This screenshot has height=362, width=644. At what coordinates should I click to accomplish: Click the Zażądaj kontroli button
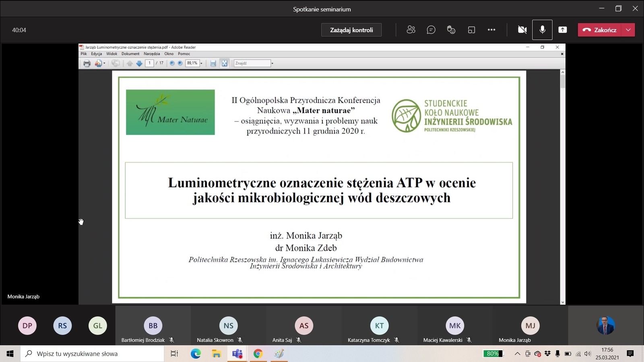click(351, 30)
